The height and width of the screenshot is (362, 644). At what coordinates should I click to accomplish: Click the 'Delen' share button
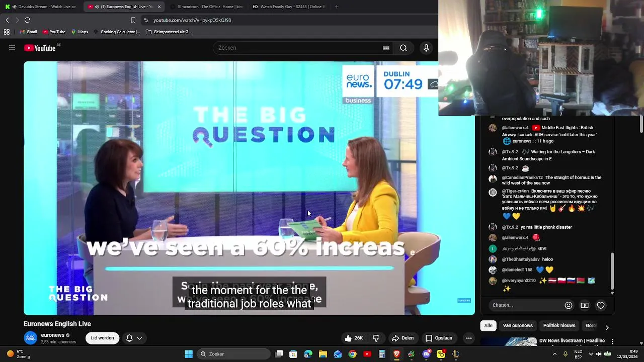pos(403,338)
